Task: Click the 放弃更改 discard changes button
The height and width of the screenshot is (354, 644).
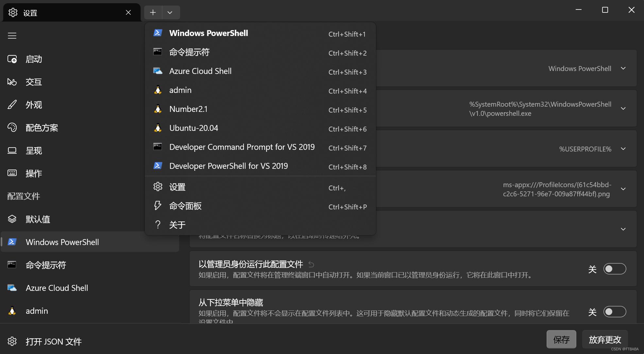Action: coord(604,339)
